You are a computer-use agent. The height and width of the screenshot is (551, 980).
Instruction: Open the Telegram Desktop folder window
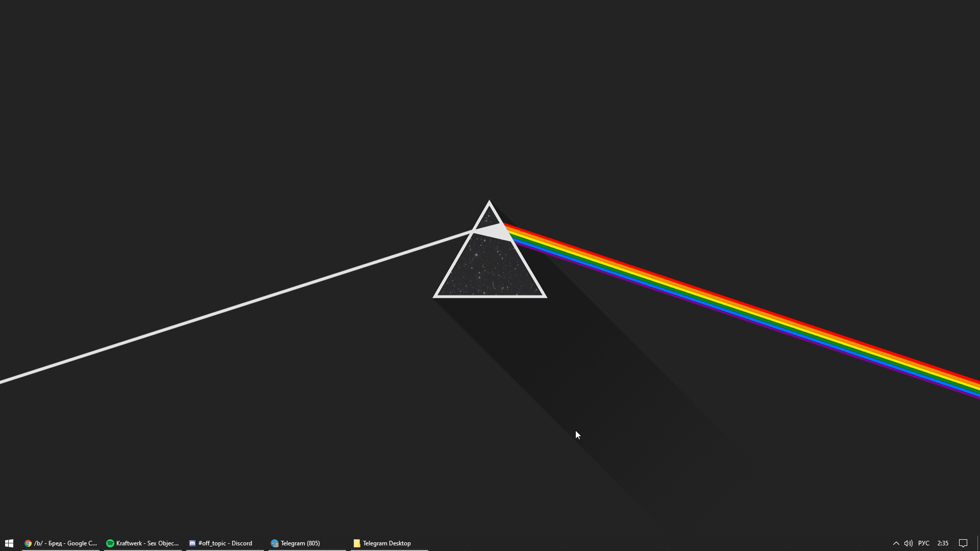coord(389,543)
